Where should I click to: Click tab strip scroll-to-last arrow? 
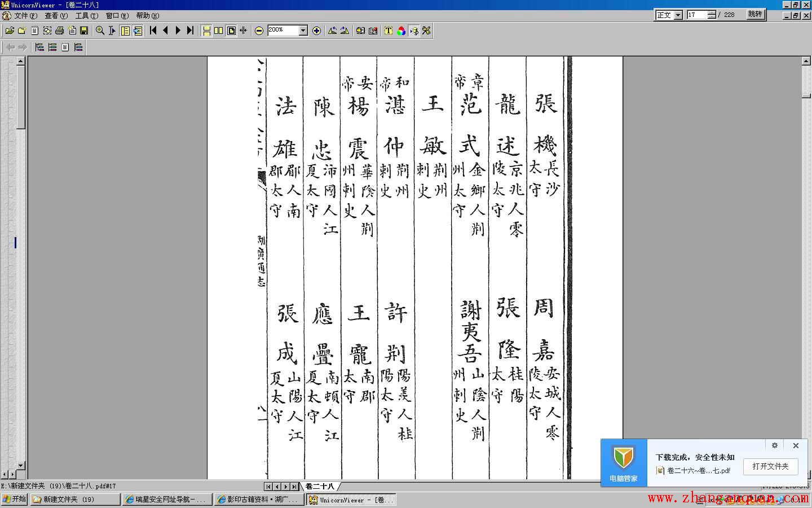pos(294,486)
